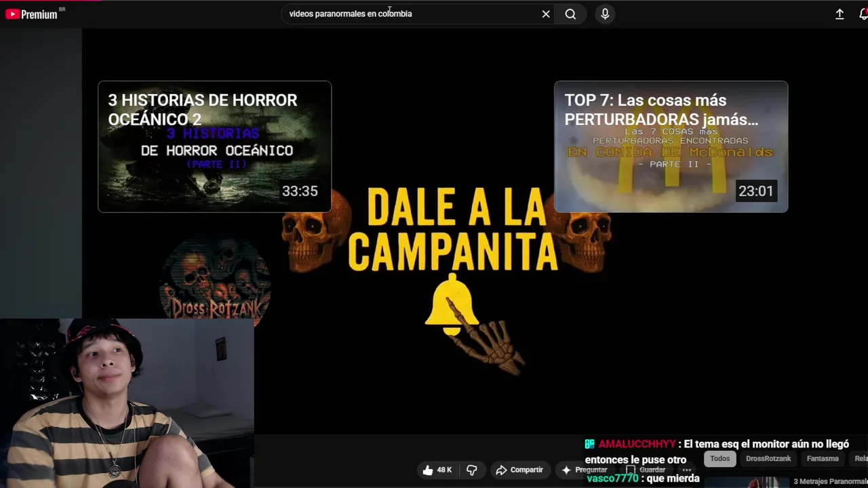Play the 'TOP 7: Las cosas más PERTURBADORAS' end card

pyautogui.click(x=671, y=146)
